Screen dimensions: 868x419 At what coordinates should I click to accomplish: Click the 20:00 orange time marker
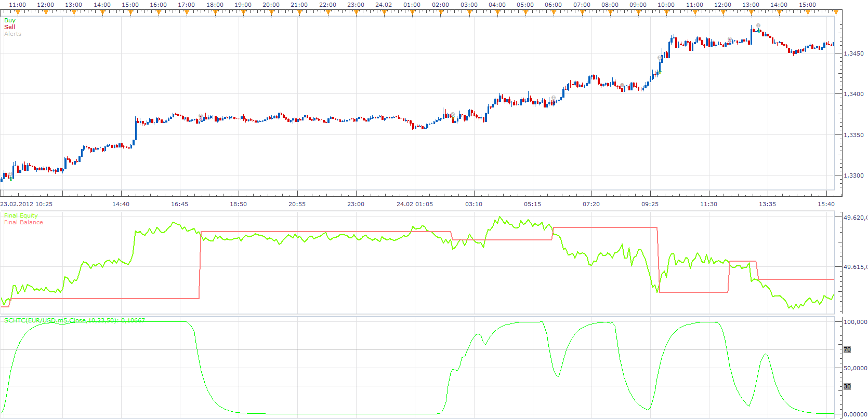(x=271, y=13)
